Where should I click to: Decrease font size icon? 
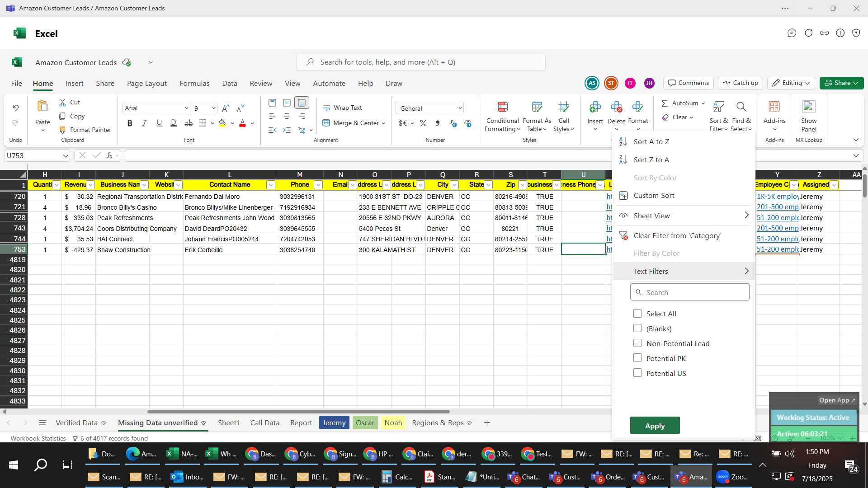[241, 108]
